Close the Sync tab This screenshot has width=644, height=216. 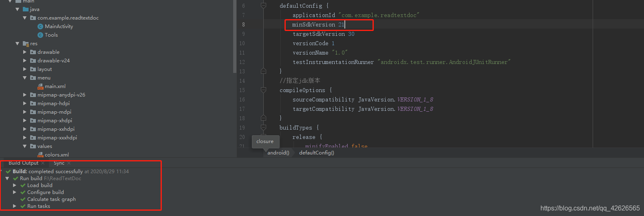pyautogui.click(x=69, y=163)
